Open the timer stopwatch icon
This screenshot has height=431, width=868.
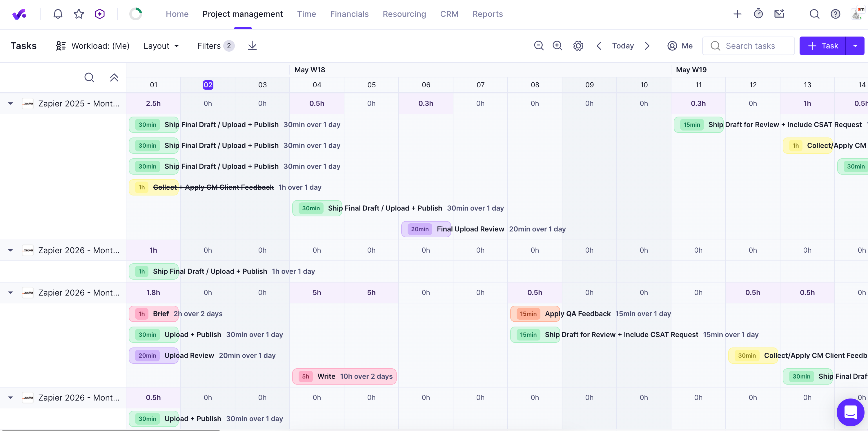(x=758, y=14)
